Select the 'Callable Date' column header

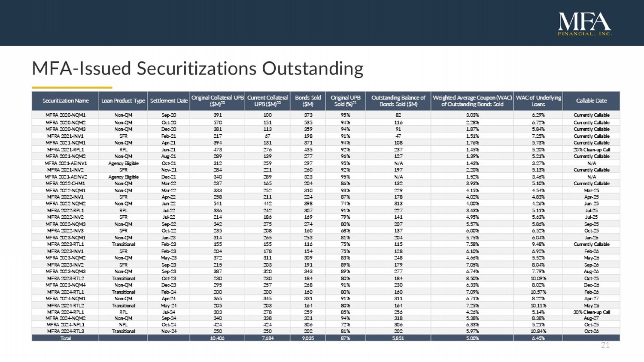pos(591,101)
